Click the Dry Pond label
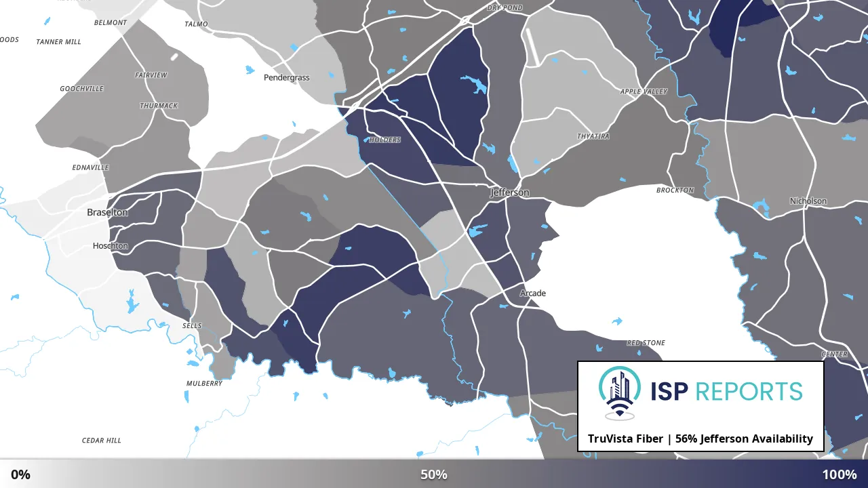Image resolution: width=868 pixels, height=488 pixels. 505,7
